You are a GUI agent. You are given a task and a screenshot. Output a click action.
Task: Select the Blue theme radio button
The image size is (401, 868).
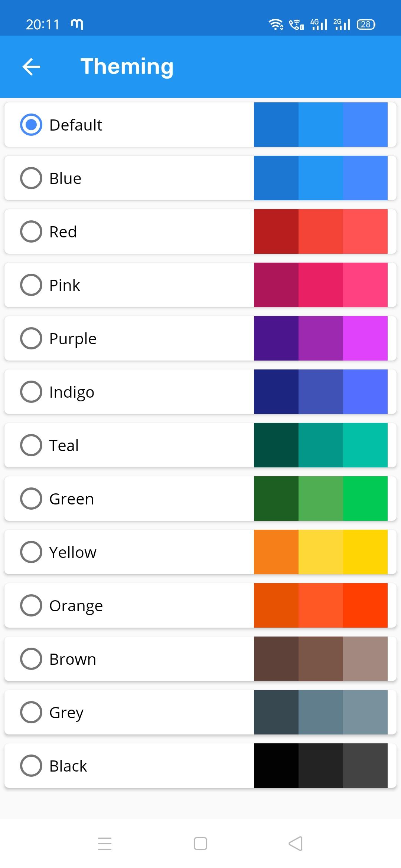coord(31,178)
